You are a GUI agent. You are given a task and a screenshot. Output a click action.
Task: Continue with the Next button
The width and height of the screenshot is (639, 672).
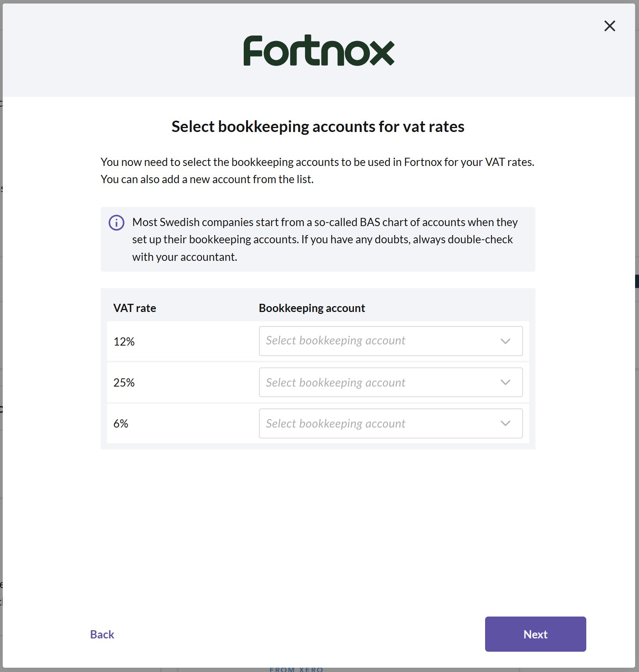pos(535,634)
